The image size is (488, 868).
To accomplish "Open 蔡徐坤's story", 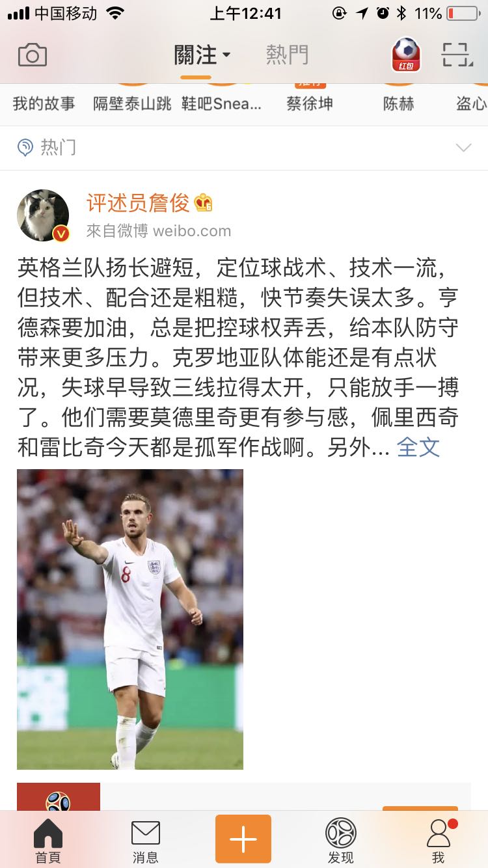I will click(x=310, y=103).
